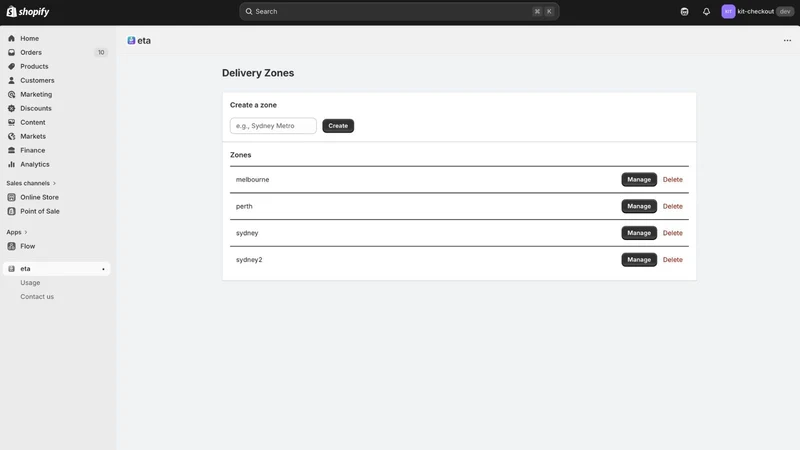Open the Contact us subpage
The width and height of the screenshot is (800, 450).
point(37,296)
